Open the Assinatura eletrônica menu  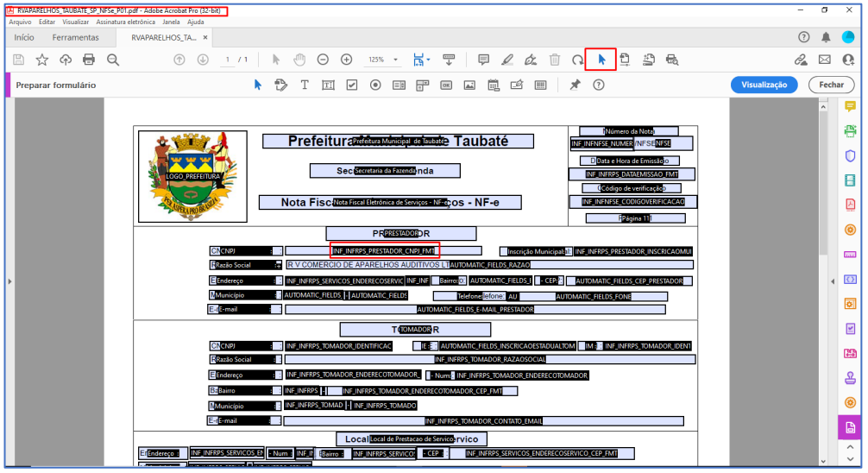125,22
